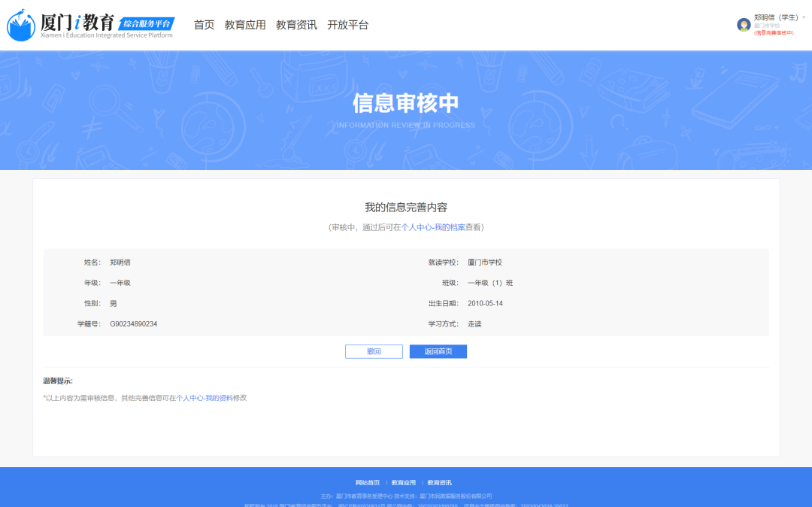Click the birth date 2010-05-14
The image size is (812, 507).
click(x=485, y=303)
